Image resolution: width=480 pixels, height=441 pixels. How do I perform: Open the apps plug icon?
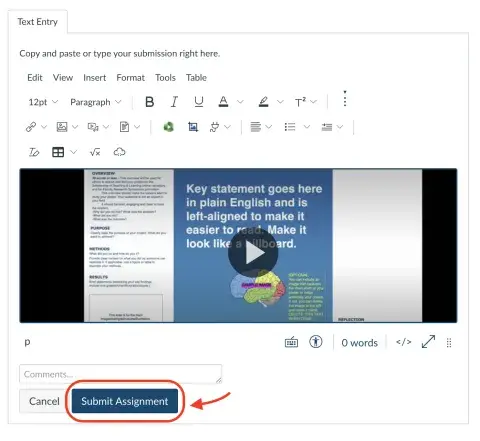[x=215, y=127]
